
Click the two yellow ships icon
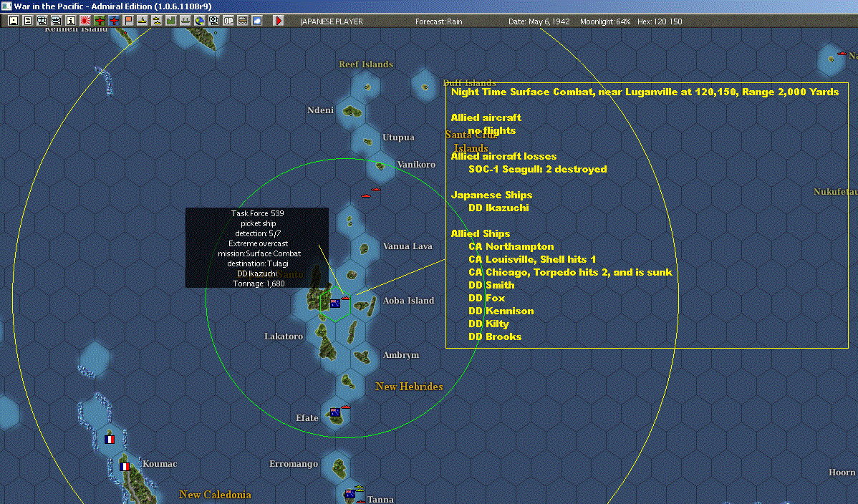(x=157, y=21)
